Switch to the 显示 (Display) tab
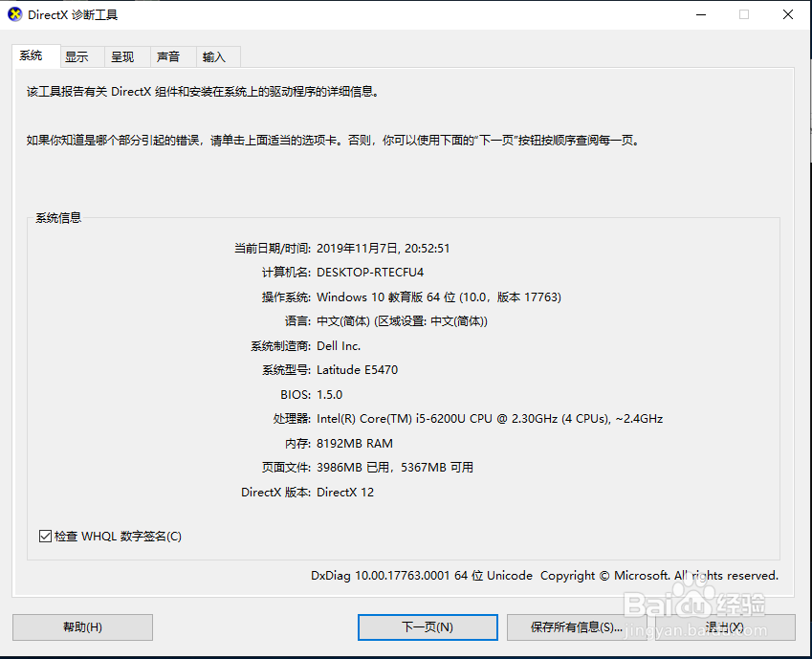 78,56
